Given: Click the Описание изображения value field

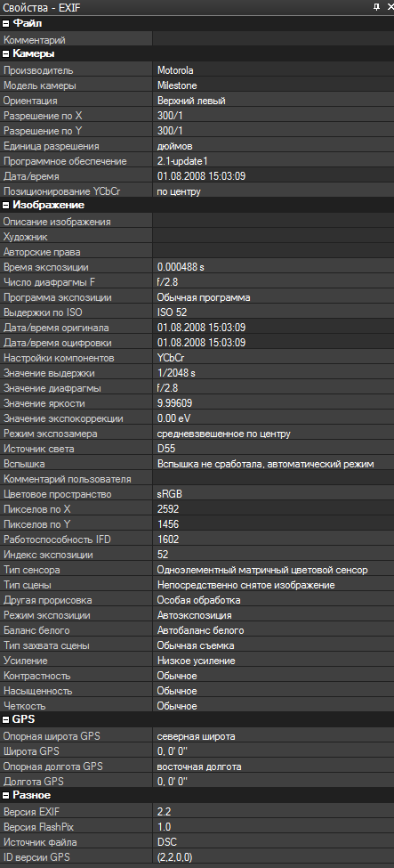Looking at the screenshot, I should pos(273,222).
